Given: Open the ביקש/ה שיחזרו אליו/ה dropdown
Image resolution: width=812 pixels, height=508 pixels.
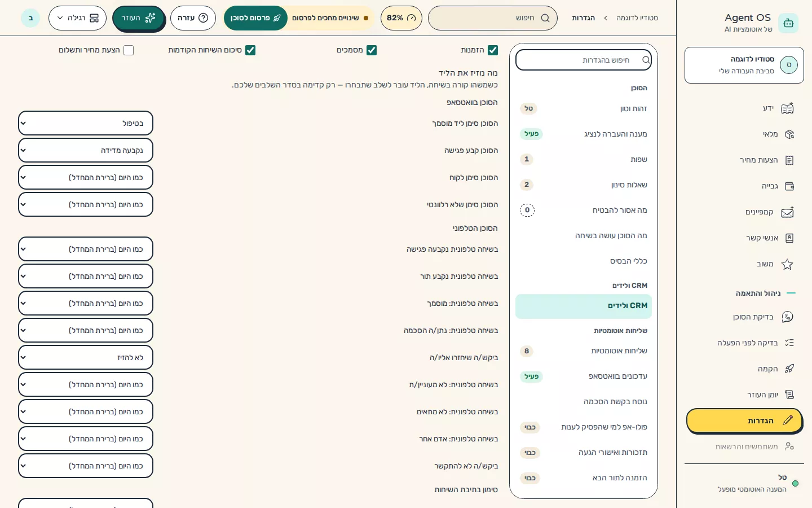Looking at the screenshot, I should pos(86,357).
